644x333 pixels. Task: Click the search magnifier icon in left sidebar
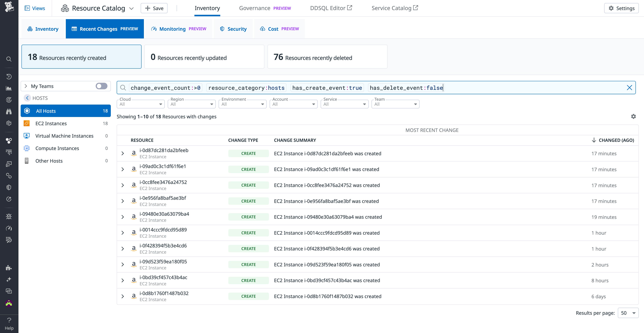coord(9,59)
